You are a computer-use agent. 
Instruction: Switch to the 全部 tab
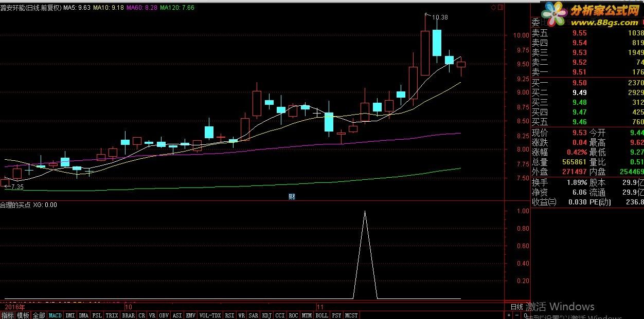pos(39,315)
